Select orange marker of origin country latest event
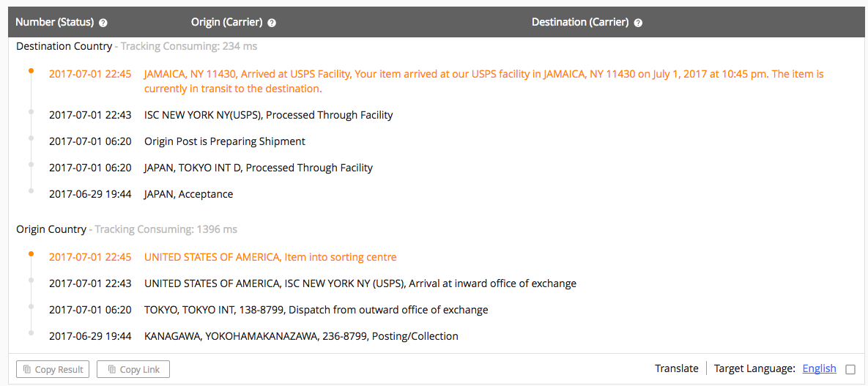 coord(31,253)
